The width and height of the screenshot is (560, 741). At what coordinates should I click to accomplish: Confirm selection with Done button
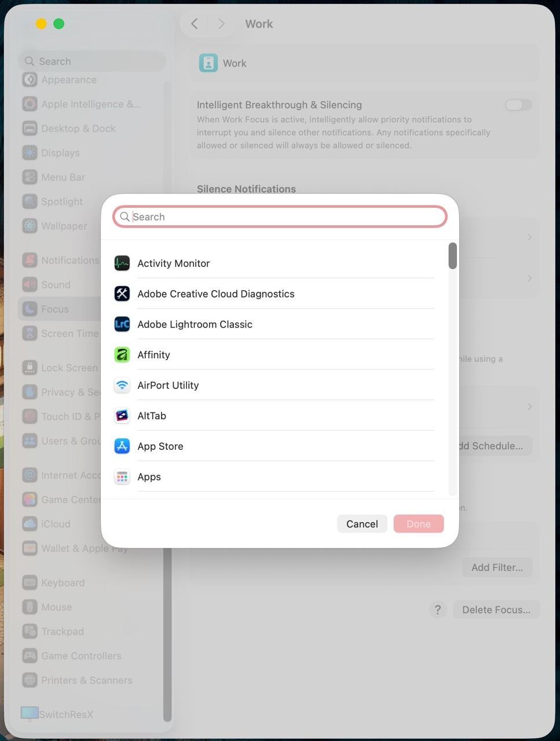pyautogui.click(x=419, y=524)
